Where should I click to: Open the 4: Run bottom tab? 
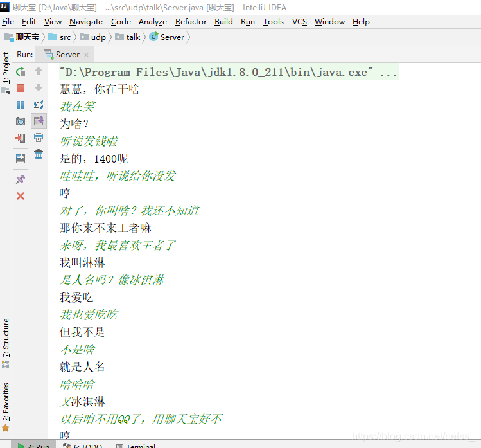click(34, 445)
